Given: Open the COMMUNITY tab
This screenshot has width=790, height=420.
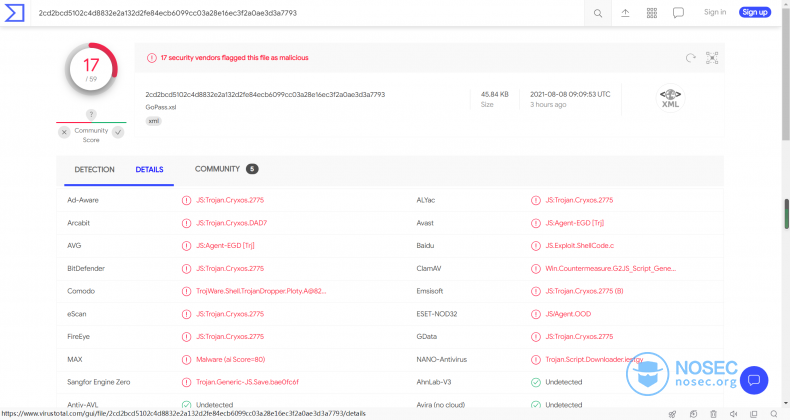Looking at the screenshot, I should [x=217, y=169].
